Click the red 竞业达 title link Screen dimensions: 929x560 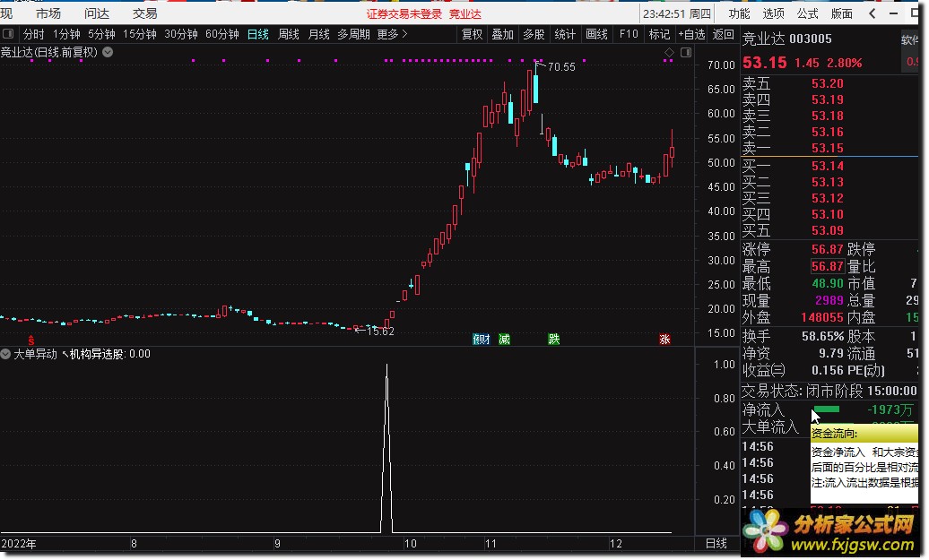pyautogui.click(x=465, y=14)
